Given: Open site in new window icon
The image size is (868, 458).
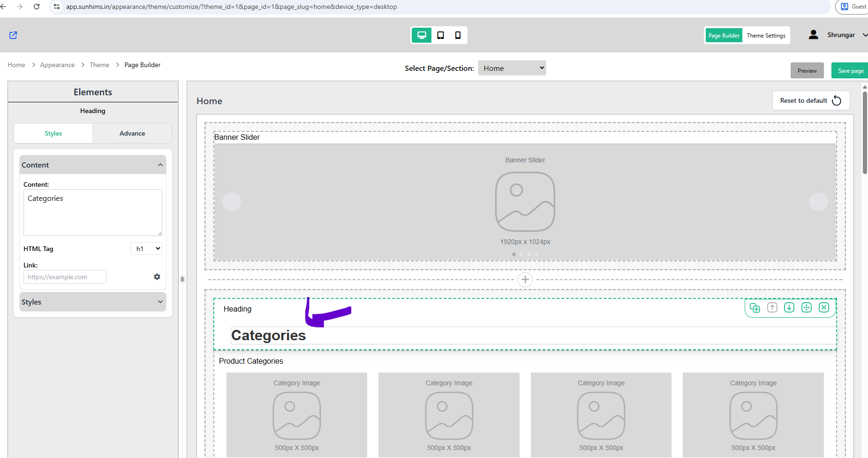Looking at the screenshot, I should click(13, 35).
